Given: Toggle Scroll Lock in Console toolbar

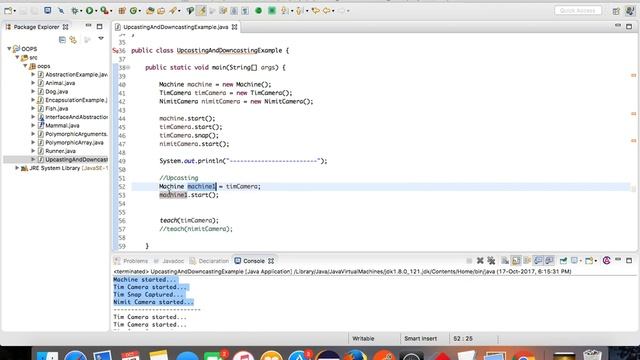Looking at the screenshot, I should point(516,260).
